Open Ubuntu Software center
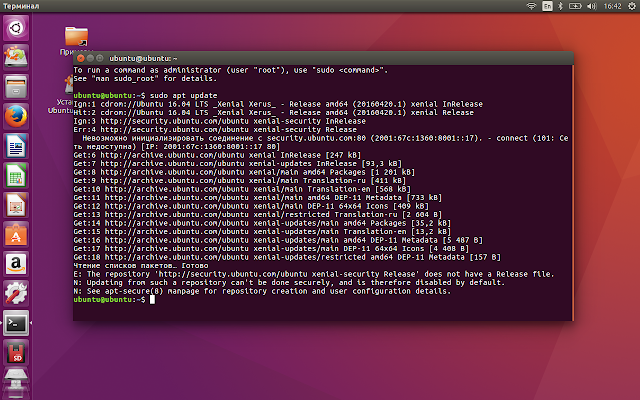This screenshot has width=640, height=400. [16, 235]
